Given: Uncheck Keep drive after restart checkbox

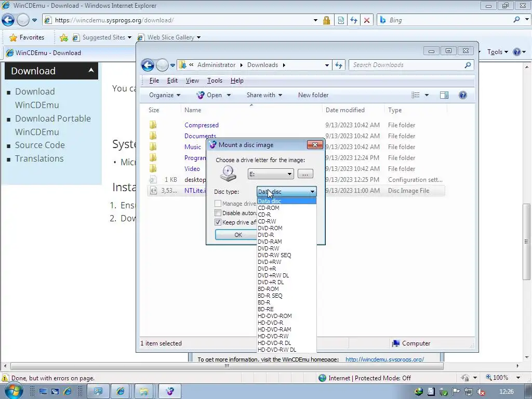Looking at the screenshot, I should click(x=218, y=222).
